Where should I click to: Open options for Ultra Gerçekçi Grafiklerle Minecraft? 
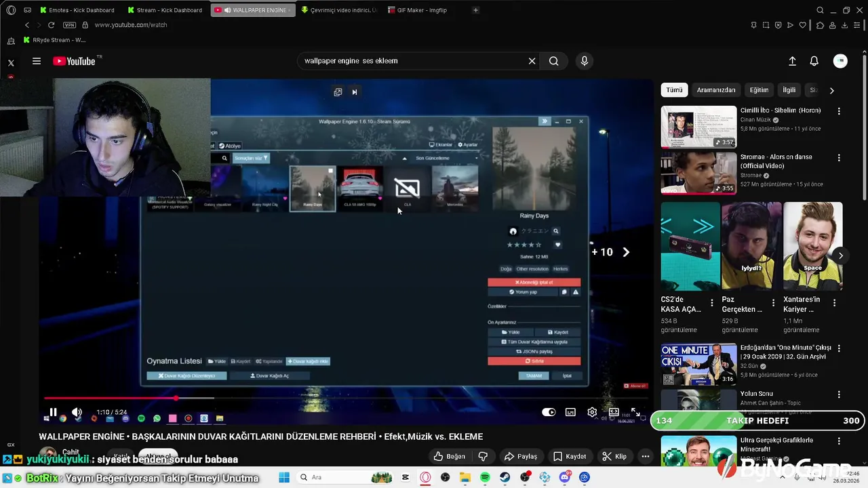(839, 441)
